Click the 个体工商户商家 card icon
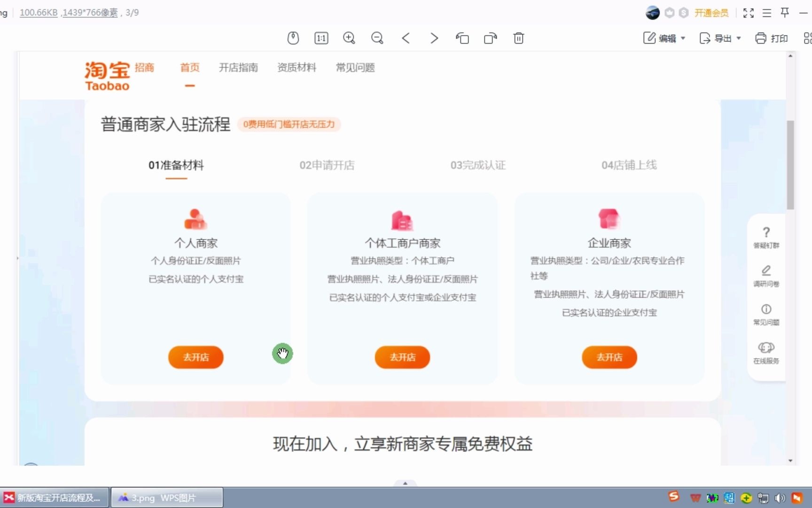The width and height of the screenshot is (812, 508). pos(402,220)
